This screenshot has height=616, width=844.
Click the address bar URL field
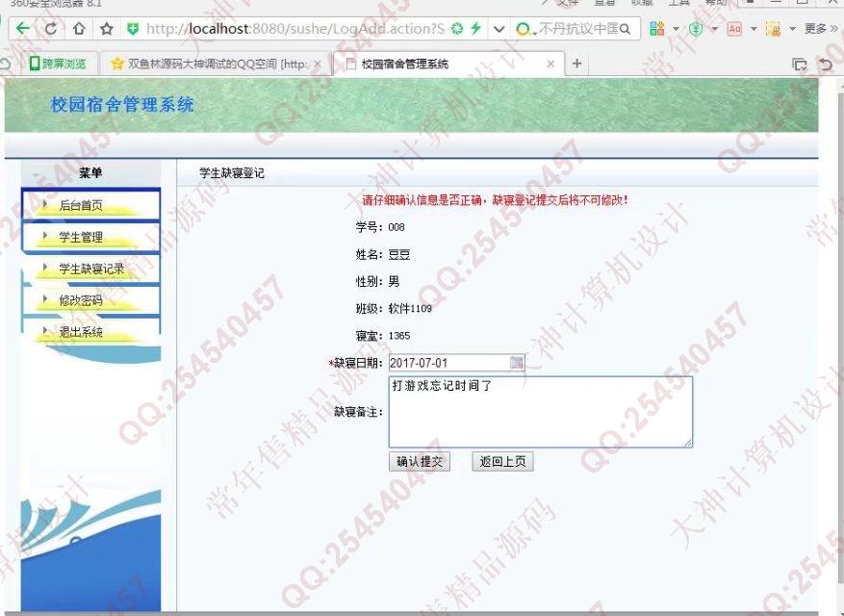295,29
